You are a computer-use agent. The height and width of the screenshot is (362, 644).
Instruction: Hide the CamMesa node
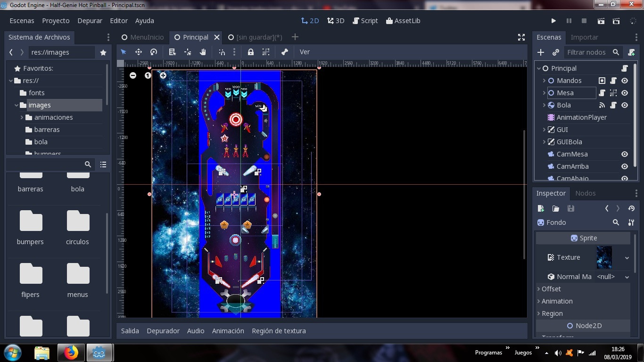[x=625, y=154]
